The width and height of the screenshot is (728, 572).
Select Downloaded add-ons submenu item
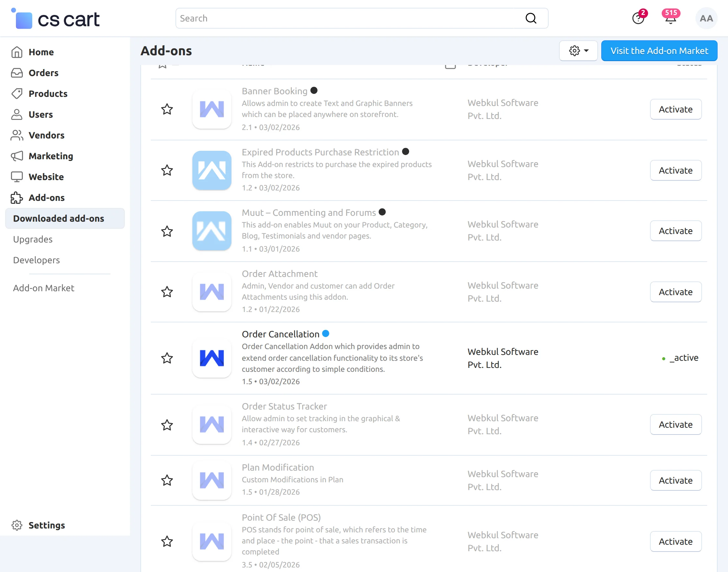point(65,218)
